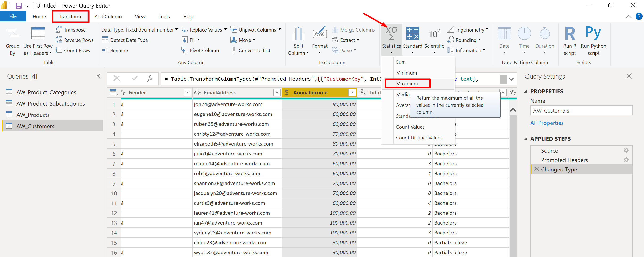644x257 pixels.
Task: Open AnnualIncome column filter dropdown
Action: coord(352,92)
